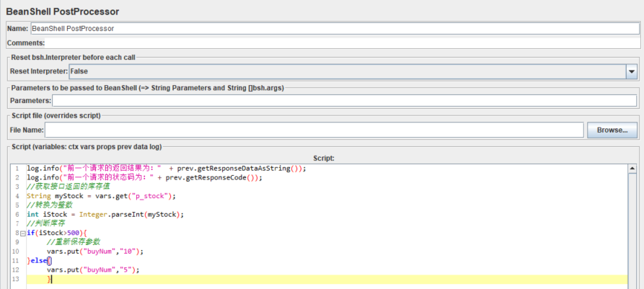Click vars.put buyNum "10" line
The width and height of the screenshot is (644, 289).
[95, 252]
